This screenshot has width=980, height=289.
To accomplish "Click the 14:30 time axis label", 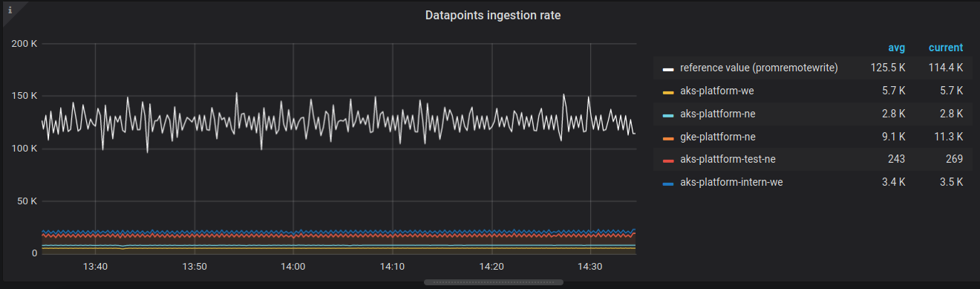I will 589,266.
